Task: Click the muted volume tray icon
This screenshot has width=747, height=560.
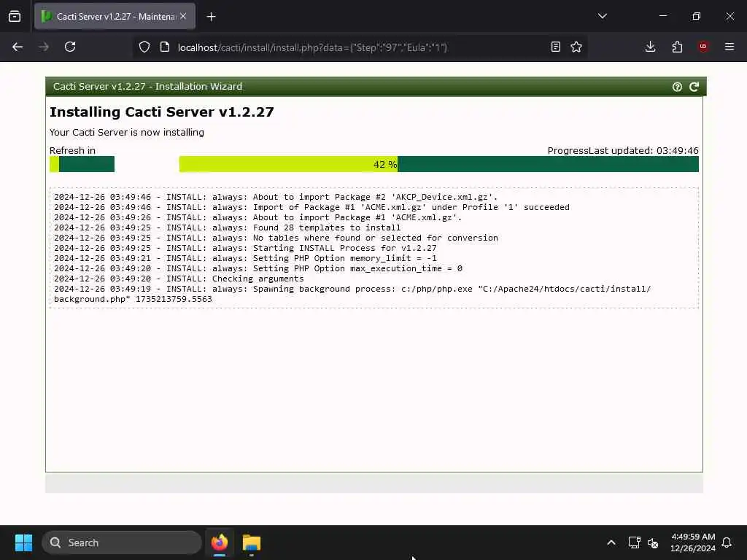Action: click(653, 542)
